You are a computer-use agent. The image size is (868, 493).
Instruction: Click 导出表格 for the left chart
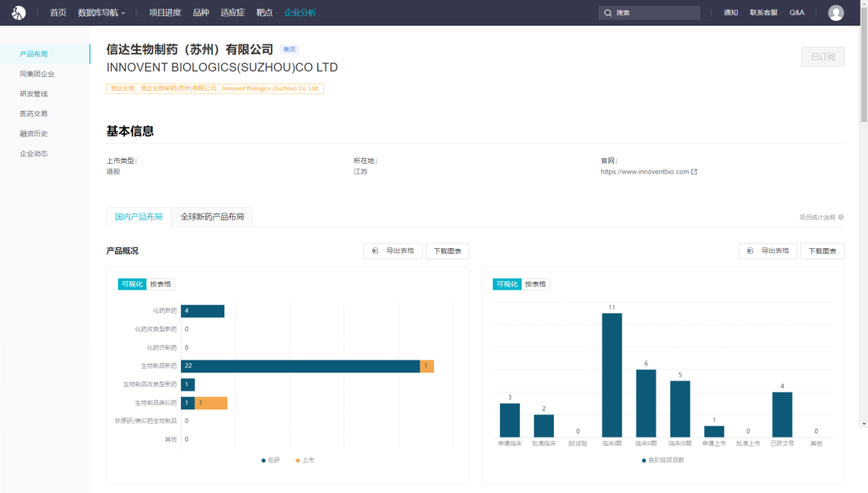click(x=393, y=251)
